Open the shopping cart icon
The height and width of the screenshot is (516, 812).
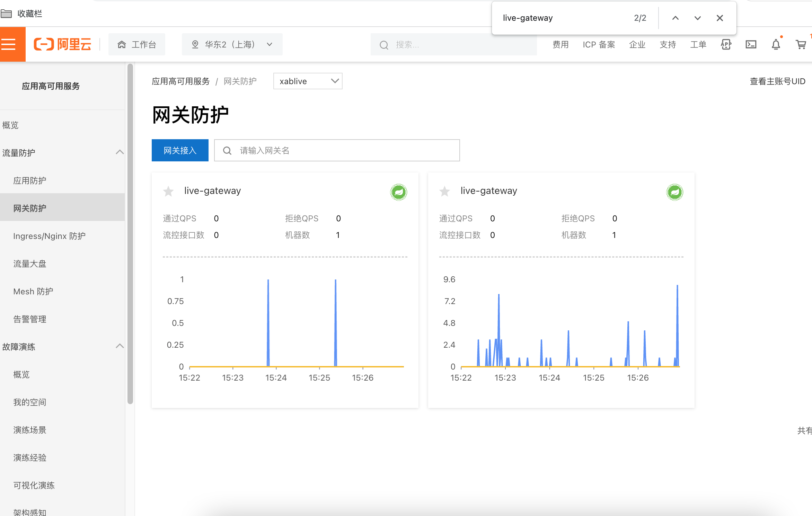coord(801,44)
